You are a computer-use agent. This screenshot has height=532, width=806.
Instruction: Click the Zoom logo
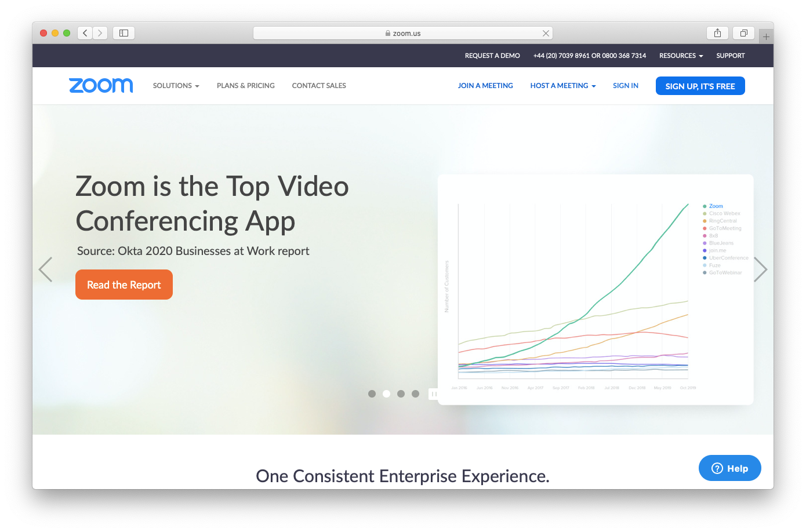click(x=101, y=86)
